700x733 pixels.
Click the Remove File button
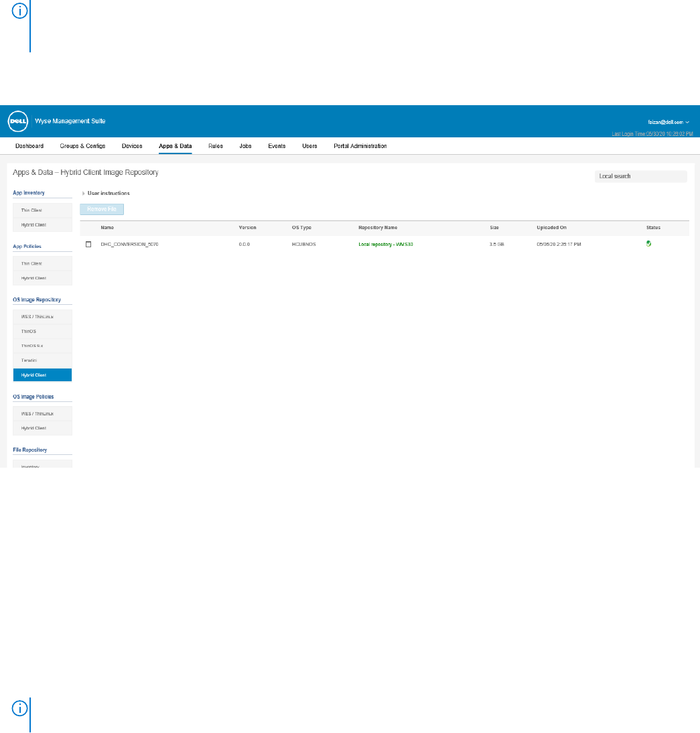102,209
